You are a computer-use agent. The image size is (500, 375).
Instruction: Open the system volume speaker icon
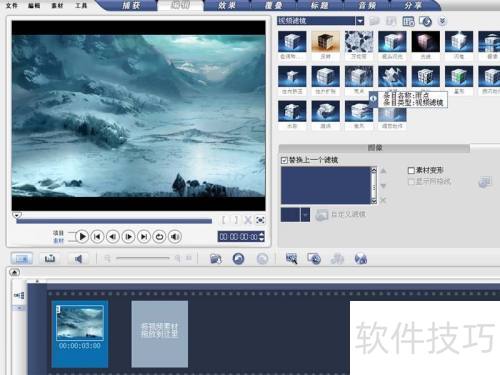pyautogui.click(x=175, y=237)
